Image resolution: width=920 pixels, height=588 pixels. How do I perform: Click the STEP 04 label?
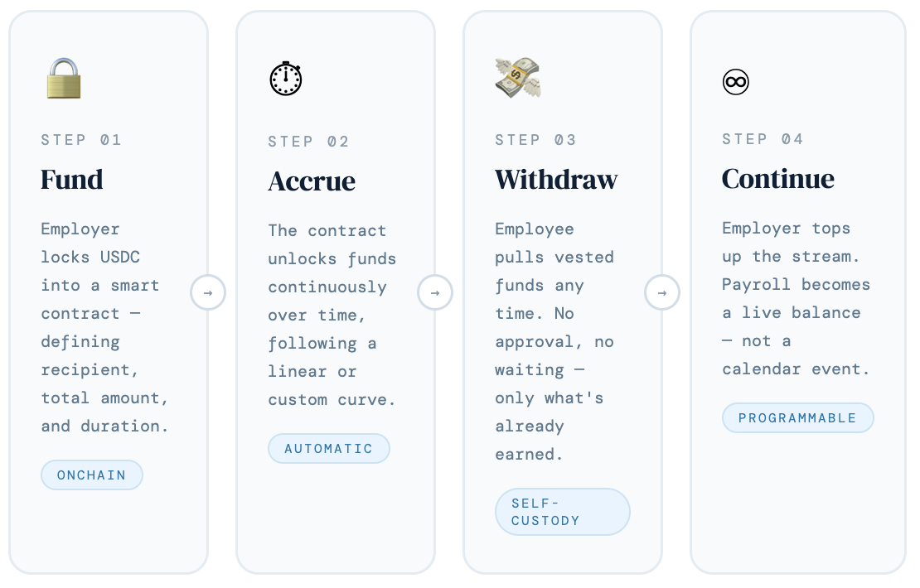click(763, 139)
